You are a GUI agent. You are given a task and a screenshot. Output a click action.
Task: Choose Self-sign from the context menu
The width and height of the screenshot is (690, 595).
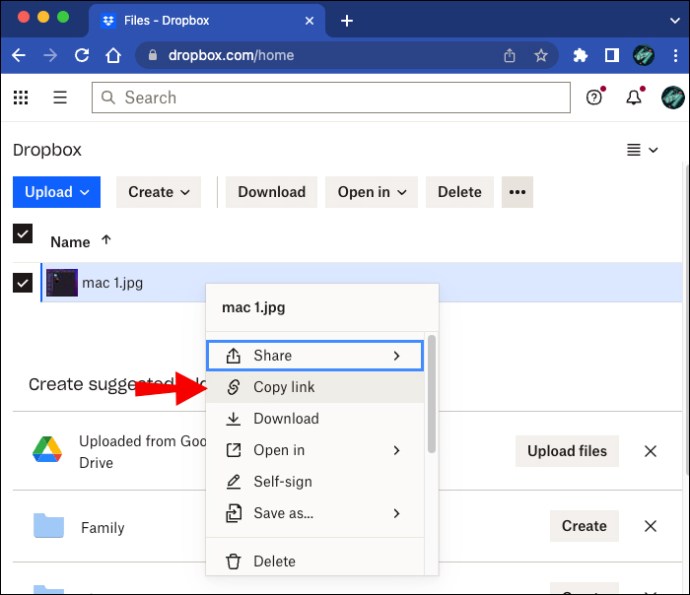(x=285, y=482)
